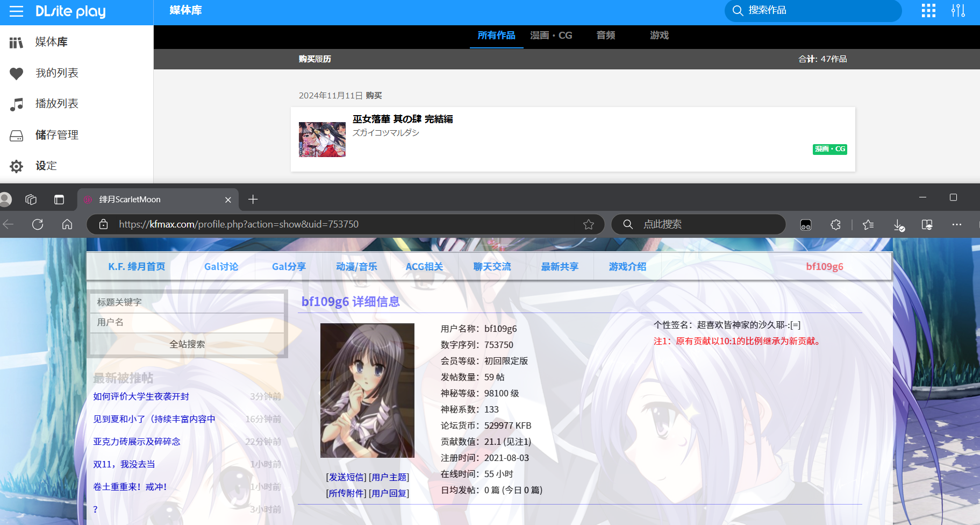Open the 动漫/音乐 forum section
980x525 pixels.
coord(356,267)
